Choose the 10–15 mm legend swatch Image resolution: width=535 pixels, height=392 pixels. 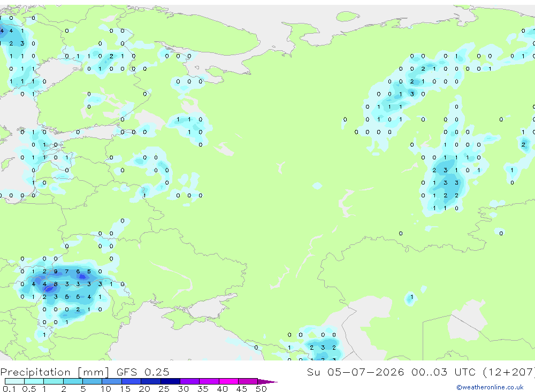tap(112, 381)
